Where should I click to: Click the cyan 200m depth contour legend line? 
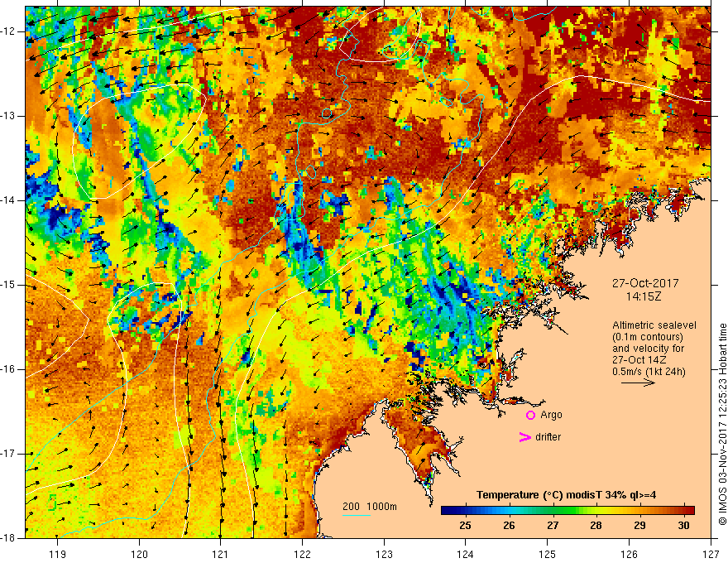click(x=356, y=516)
